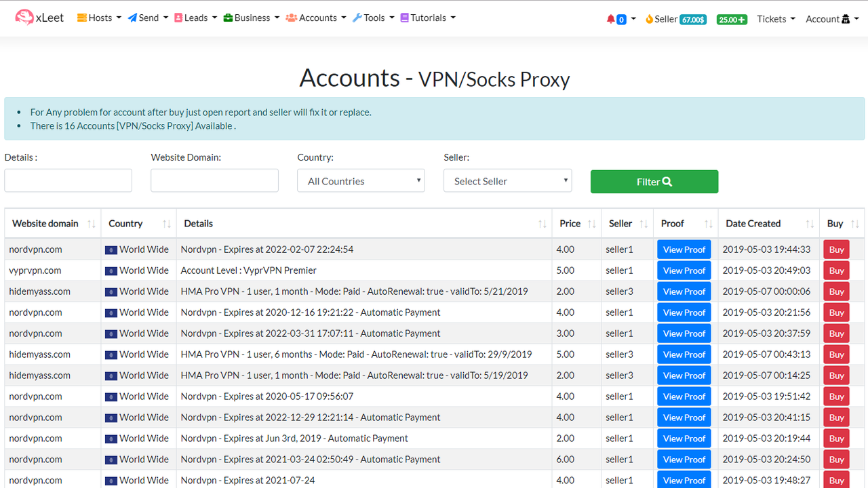Open the notifications bell icon
Screen dimensions: 868x488
click(x=610, y=19)
